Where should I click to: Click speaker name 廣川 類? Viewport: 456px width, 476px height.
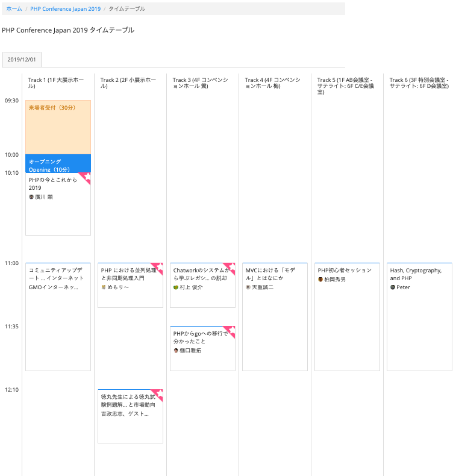point(44,196)
